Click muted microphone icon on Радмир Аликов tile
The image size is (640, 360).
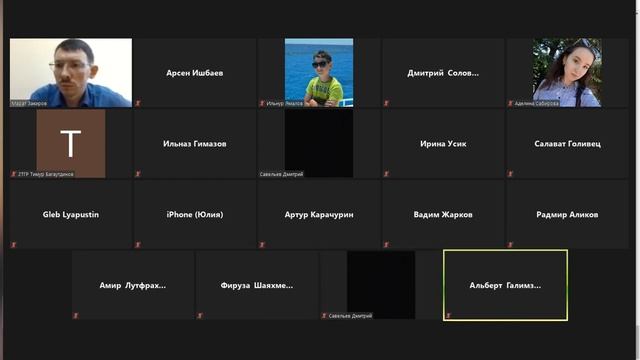510,245
